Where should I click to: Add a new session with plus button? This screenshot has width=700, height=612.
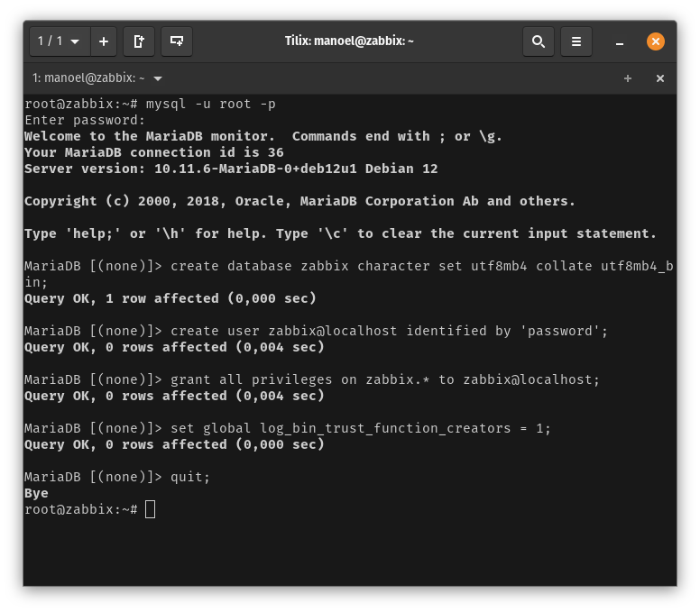pos(104,41)
